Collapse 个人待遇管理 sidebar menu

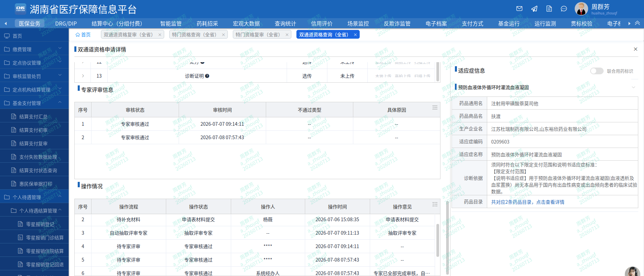(34, 197)
